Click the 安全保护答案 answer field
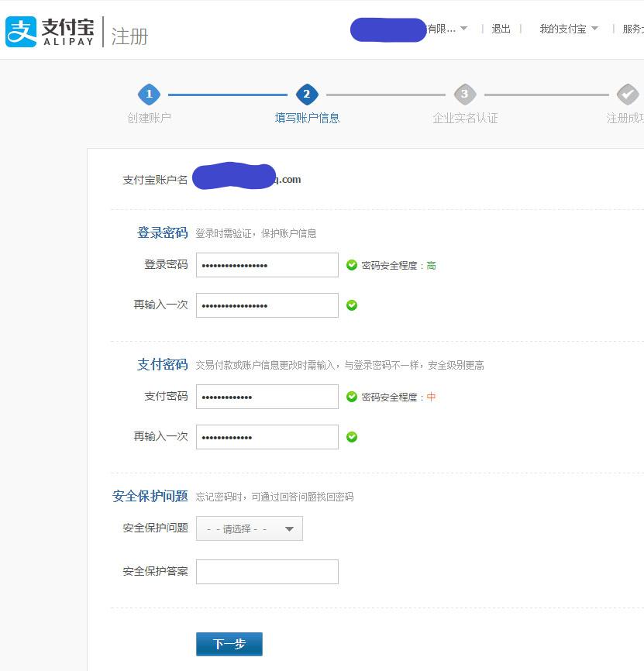644x671 pixels. click(267, 571)
